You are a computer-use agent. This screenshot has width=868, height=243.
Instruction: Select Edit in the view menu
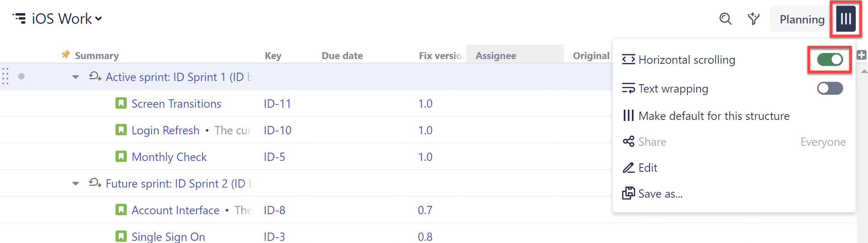tap(647, 168)
